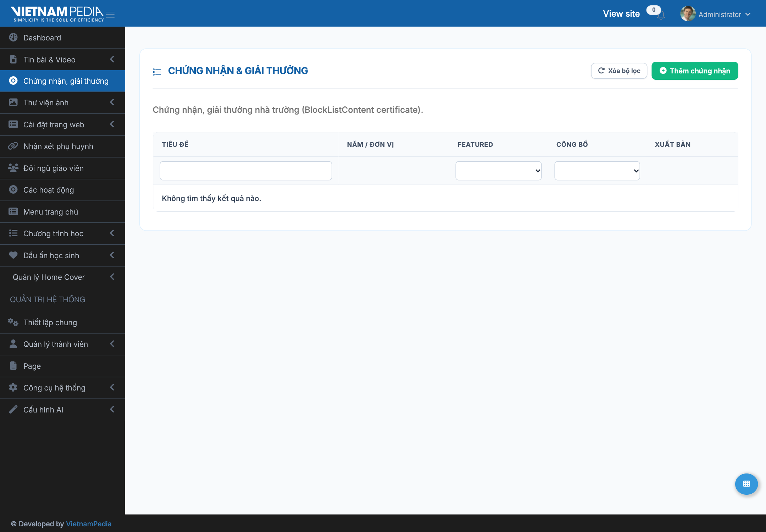
Task: Click the list icon beside page title
Action: tap(157, 72)
